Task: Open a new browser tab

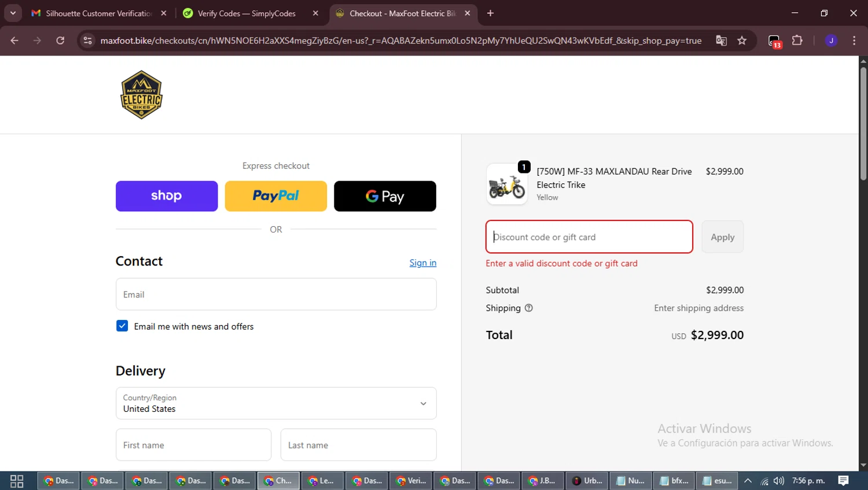Action: 490,13
